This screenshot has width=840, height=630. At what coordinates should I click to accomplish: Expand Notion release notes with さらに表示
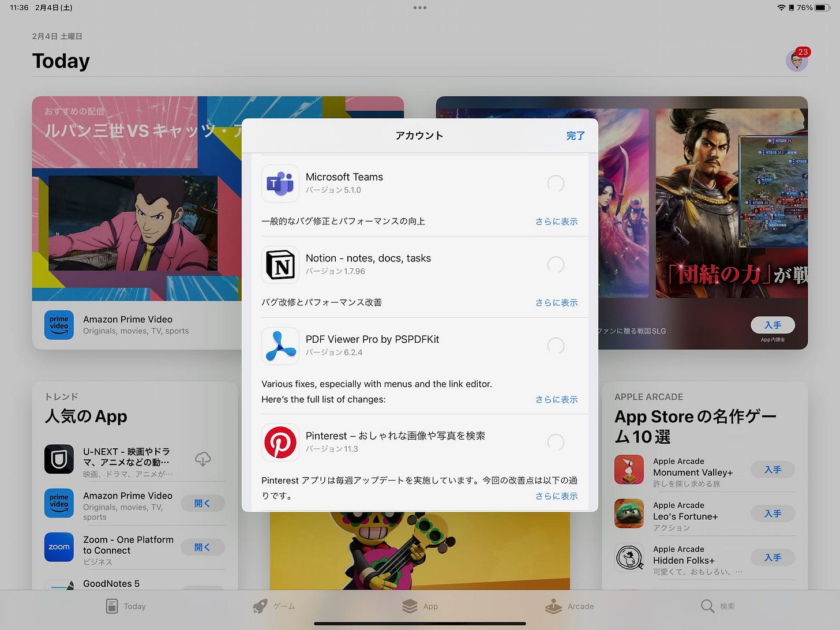(x=557, y=303)
